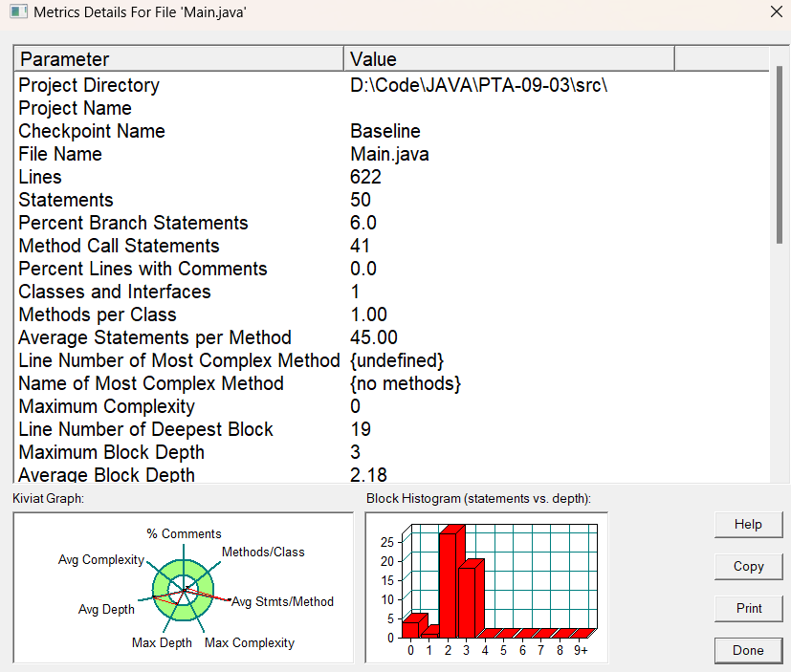Image resolution: width=791 pixels, height=672 pixels.
Task: Select Name of Most Complex Method row
Action: [391, 383]
